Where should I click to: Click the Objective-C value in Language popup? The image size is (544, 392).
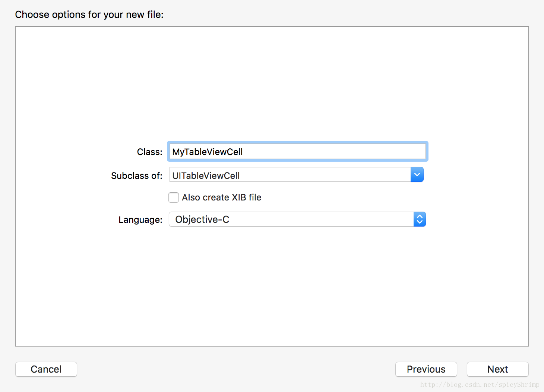(x=202, y=219)
